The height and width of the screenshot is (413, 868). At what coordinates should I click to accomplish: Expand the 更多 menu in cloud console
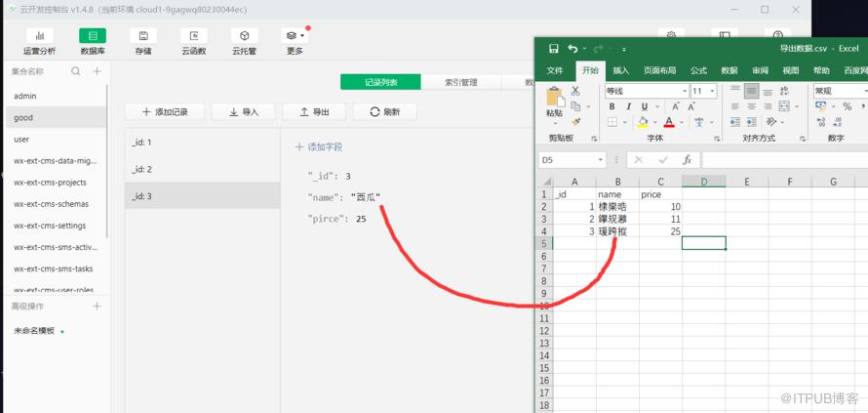pyautogui.click(x=295, y=42)
